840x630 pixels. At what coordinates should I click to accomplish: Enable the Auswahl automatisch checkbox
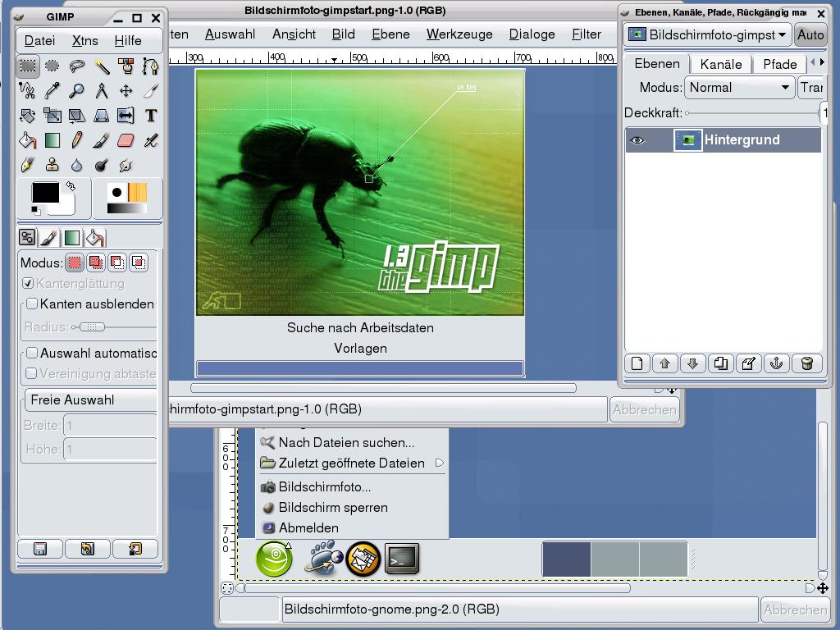[32, 353]
